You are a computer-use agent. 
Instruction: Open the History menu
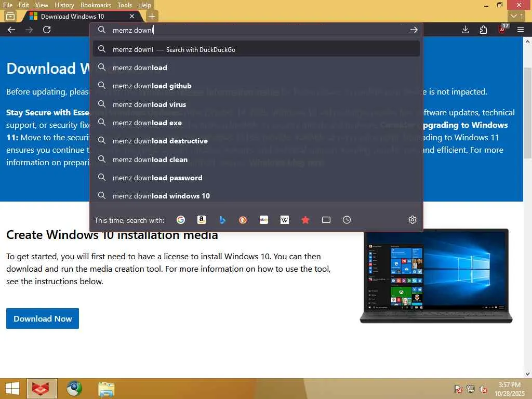(x=64, y=5)
